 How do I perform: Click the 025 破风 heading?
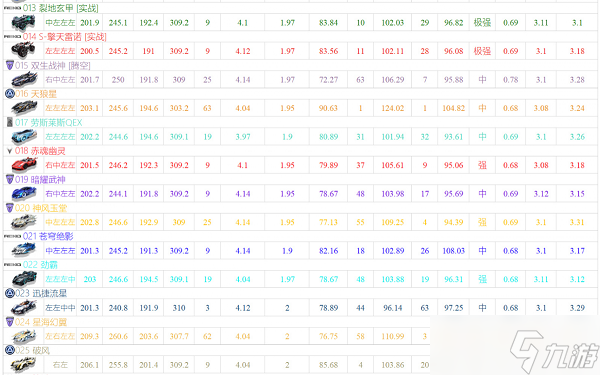click(x=33, y=350)
